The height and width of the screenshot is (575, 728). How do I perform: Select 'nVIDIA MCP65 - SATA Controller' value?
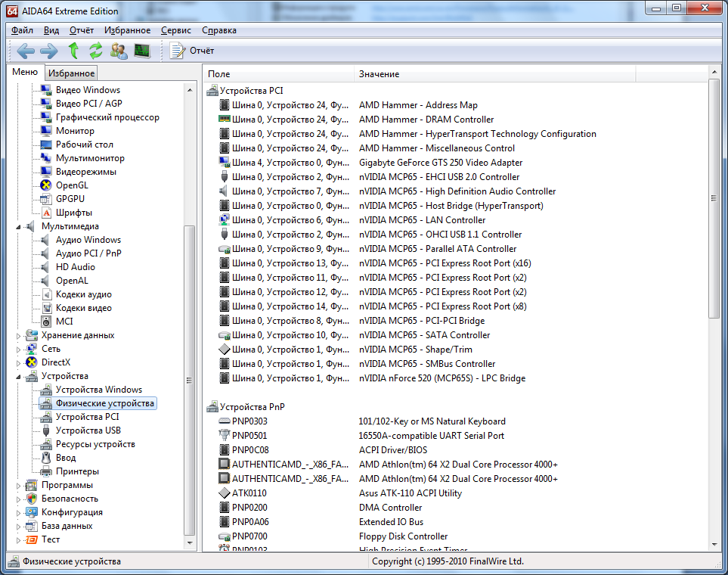click(424, 334)
